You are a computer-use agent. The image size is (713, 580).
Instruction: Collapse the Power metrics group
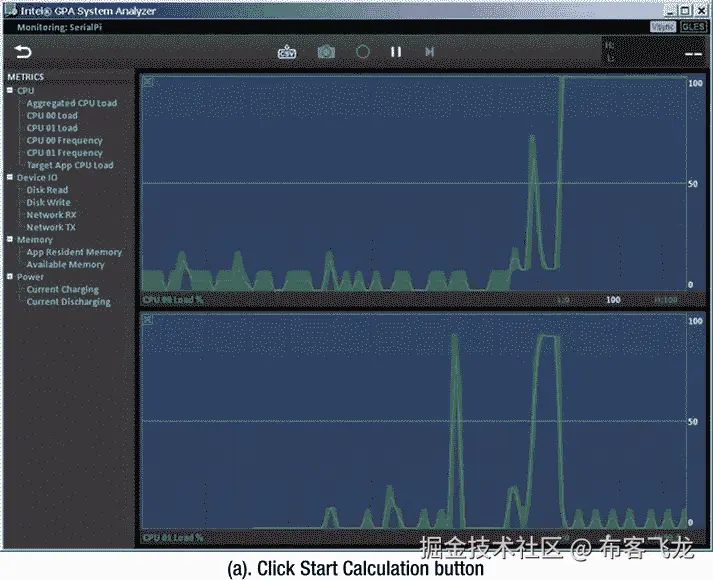[10, 276]
